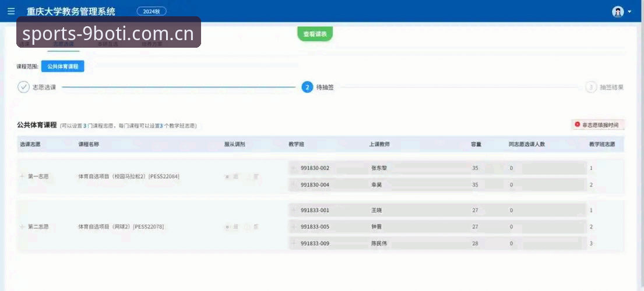The image size is (644, 291).
Task: Click capacity 35 in row 991830-002
Action: 475,168
